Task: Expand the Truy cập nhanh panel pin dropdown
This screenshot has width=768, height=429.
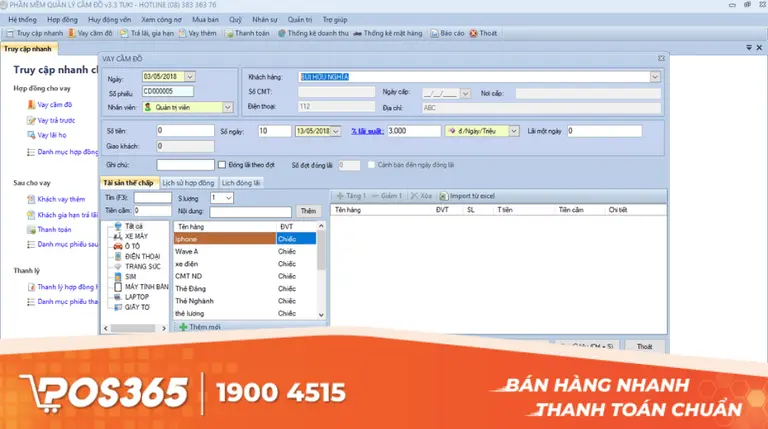Action: click(x=748, y=48)
